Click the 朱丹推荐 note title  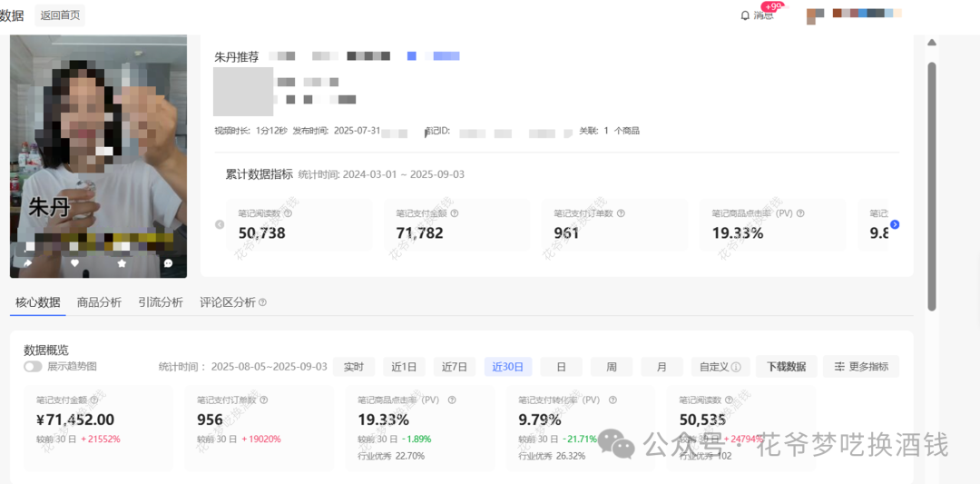pos(236,56)
